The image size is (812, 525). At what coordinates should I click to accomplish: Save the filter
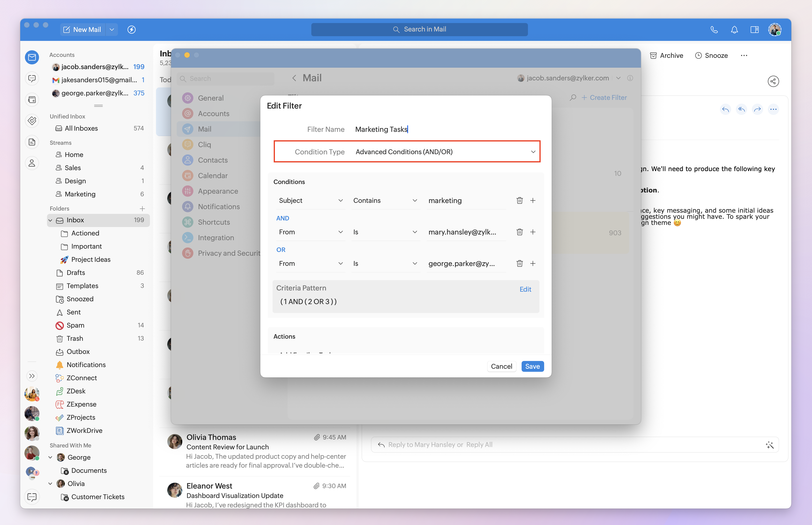(532, 366)
